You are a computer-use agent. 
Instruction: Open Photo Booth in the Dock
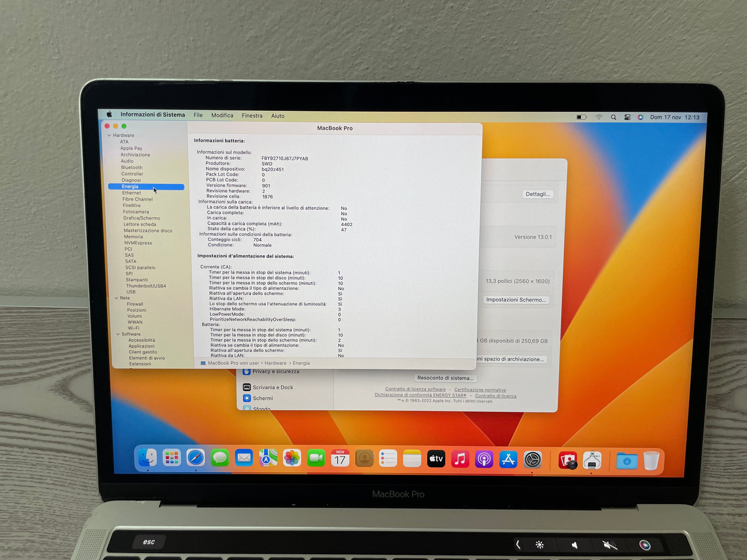(568, 460)
